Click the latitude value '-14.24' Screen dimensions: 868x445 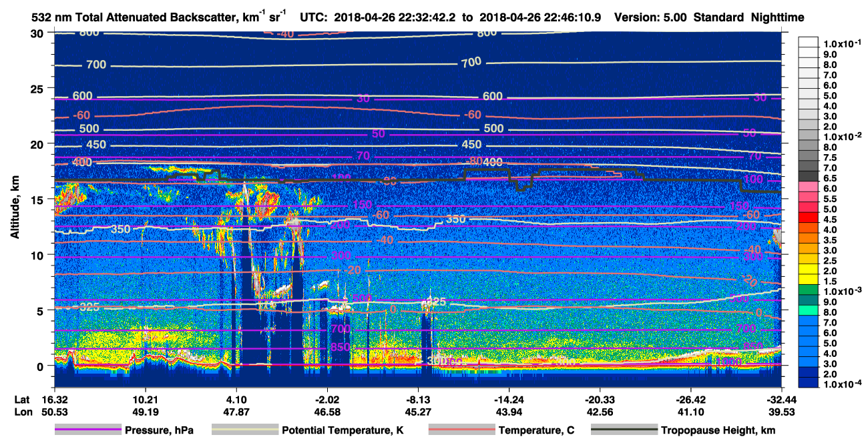click(509, 400)
